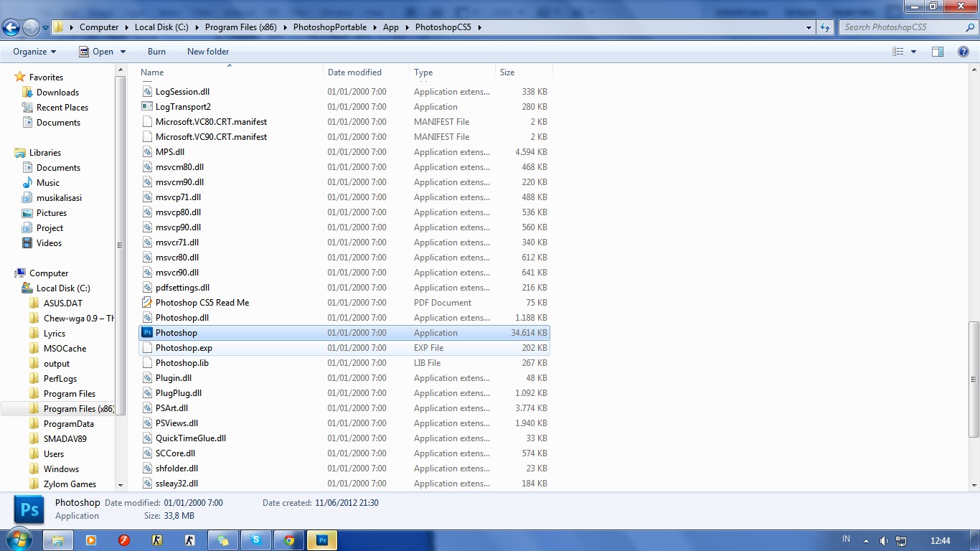980x551 pixels.
Task: Sort by the Name column header
Action: click(230, 72)
